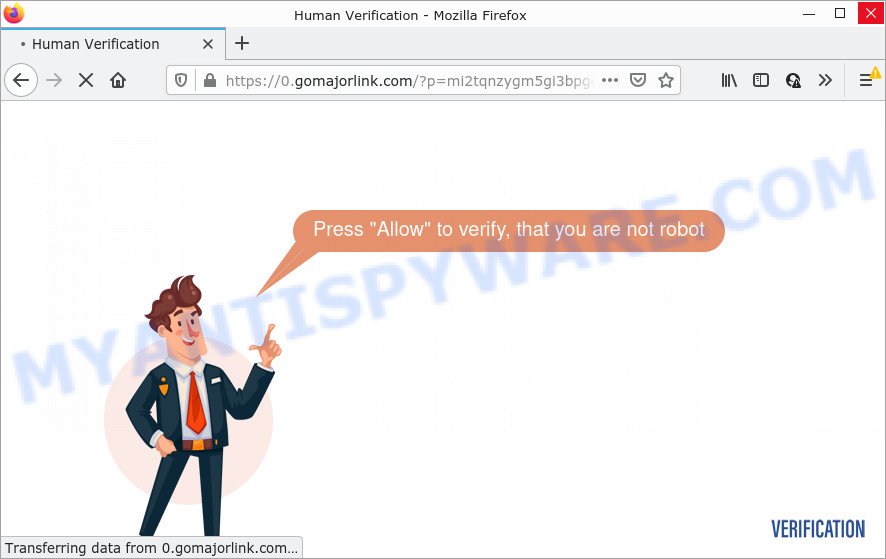Click the VERIFICATION label
Image resolution: width=886 pixels, height=559 pixels.
(x=818, y=530)
